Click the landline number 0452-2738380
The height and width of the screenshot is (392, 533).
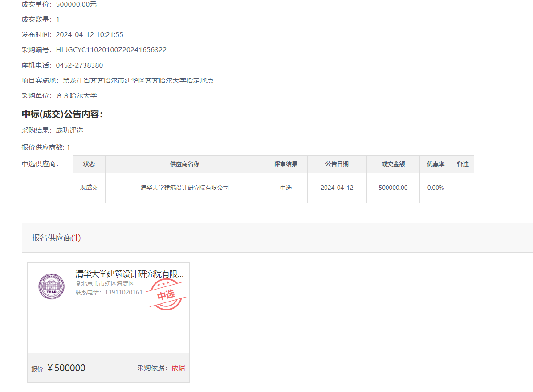point(79,65)
